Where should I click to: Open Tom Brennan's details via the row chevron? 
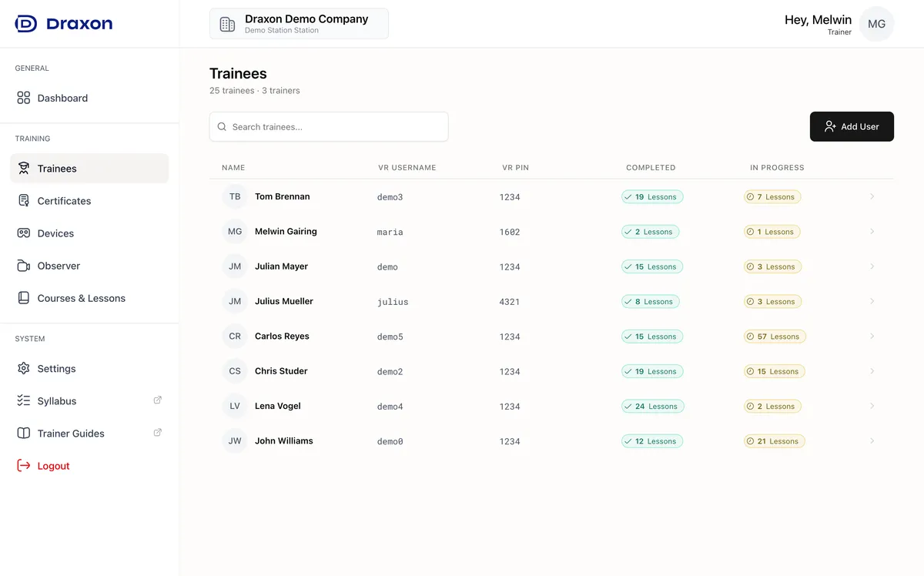pos(872,197)
